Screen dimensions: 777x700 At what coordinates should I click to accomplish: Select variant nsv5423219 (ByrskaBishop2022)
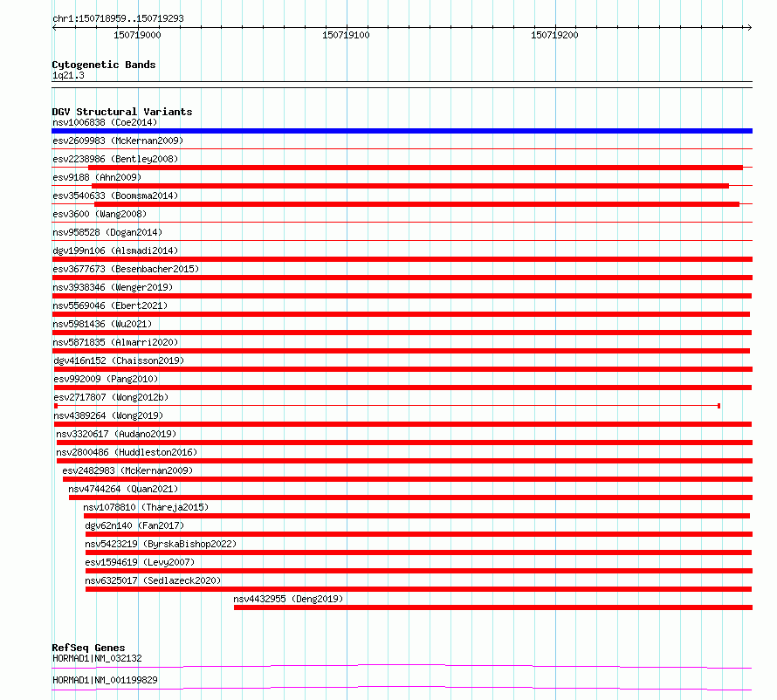tap(161, 544)
